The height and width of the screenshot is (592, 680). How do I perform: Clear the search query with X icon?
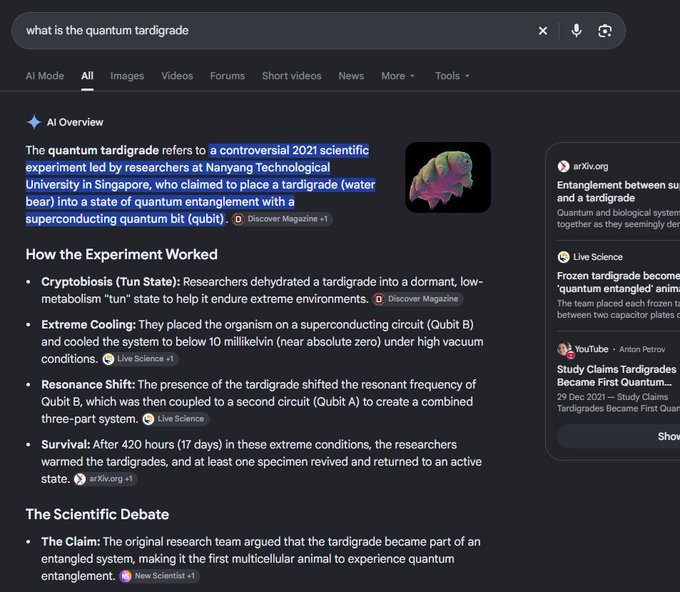pyautogui.click(x=543, y=31)
